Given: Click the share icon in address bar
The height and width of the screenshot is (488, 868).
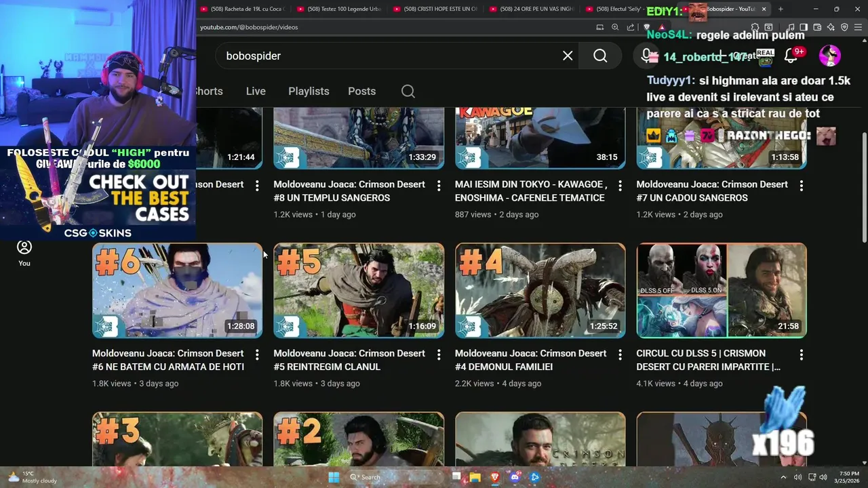Looking at the screenshot, I should pos(631,27).
